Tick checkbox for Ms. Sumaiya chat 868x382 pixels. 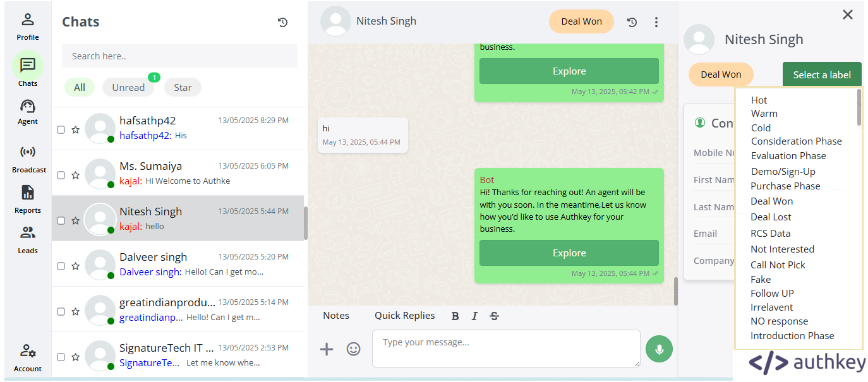tap(61, 175)
